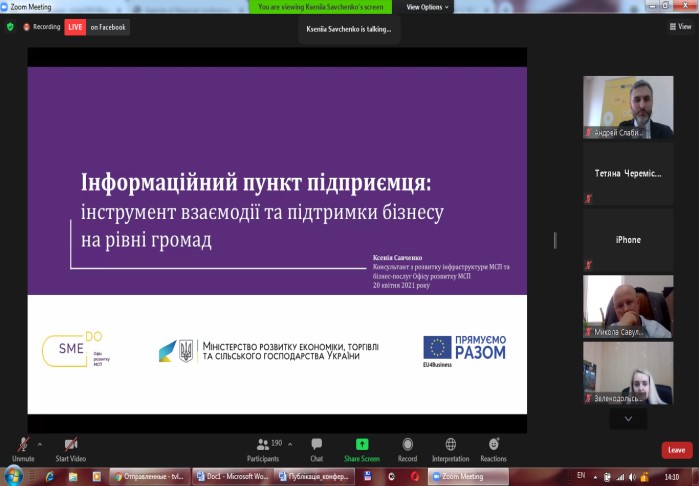Image resolution: width=699 pixels, height=486 pixels.
Task: Select Зеленодольськ video thumbnail
Action: 628,373
